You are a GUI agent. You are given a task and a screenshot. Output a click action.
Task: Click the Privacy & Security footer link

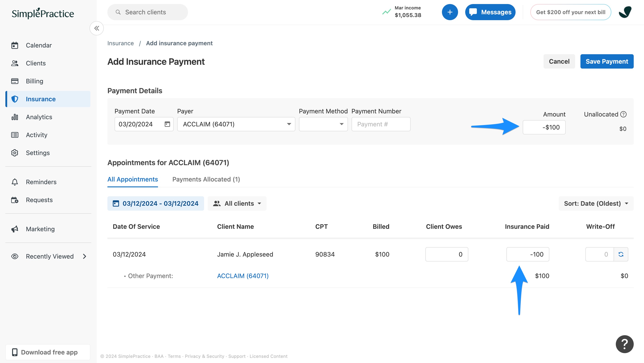coord(204,356)
